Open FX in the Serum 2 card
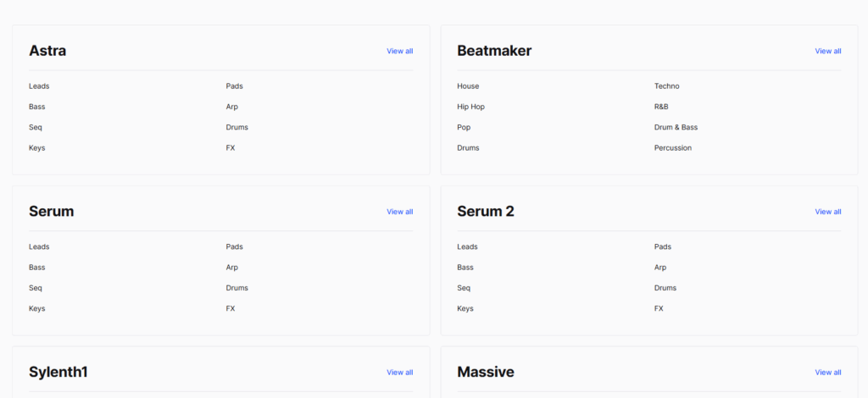This screenshot has width=868, height=398. [659, 309]
